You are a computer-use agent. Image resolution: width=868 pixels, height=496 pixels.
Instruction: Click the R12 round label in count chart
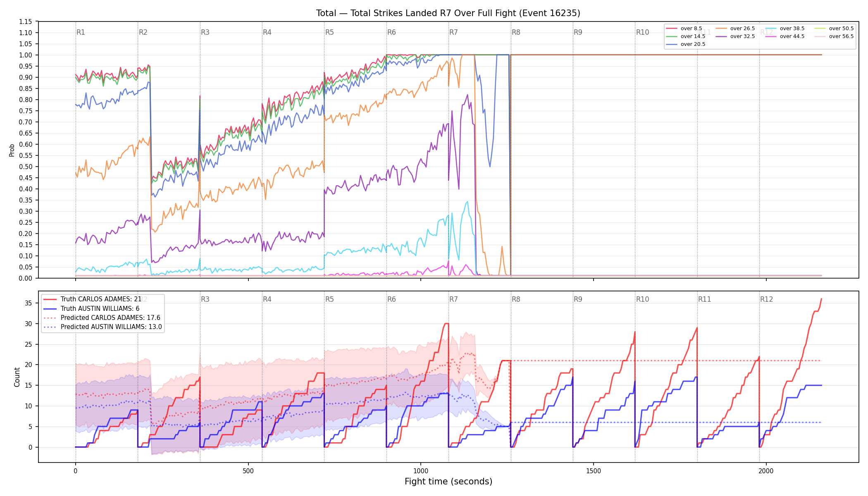coord(766,299)
